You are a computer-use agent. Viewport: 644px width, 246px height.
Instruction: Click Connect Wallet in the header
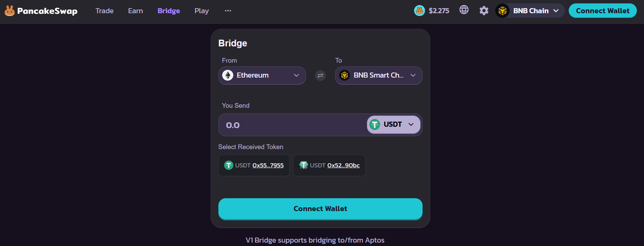[x=602, y=11]
